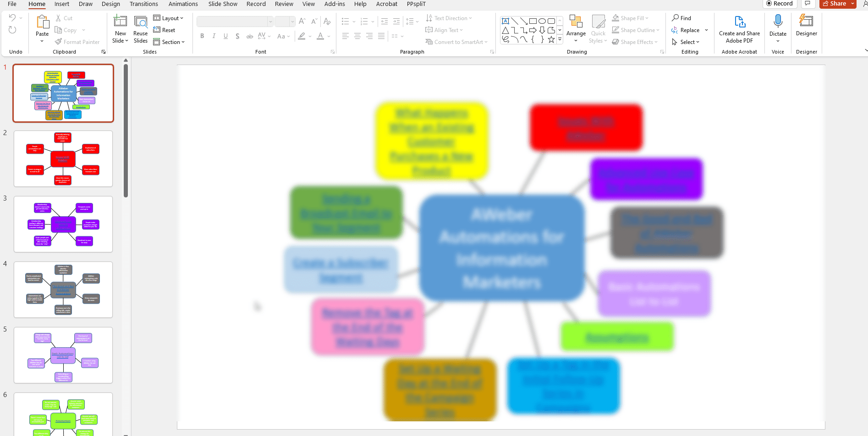
Task: Insert a text box shape
Action: point(505,21)
